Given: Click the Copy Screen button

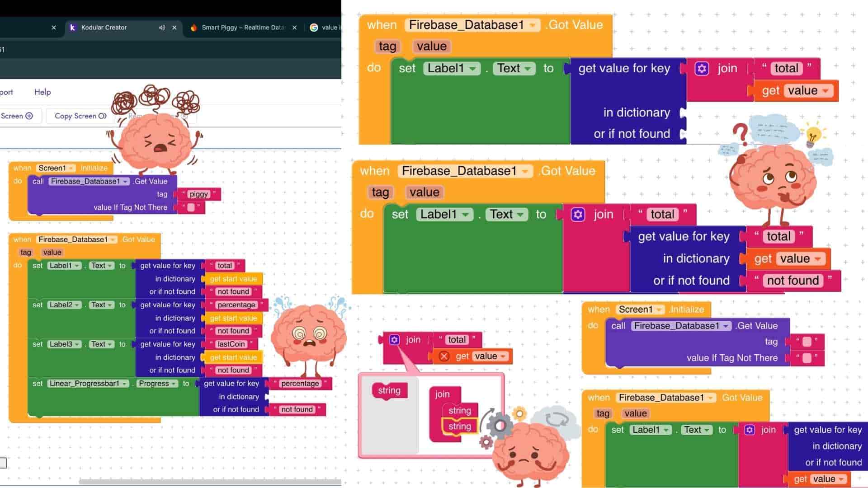Looking at the screenshot, I should 80,116.
